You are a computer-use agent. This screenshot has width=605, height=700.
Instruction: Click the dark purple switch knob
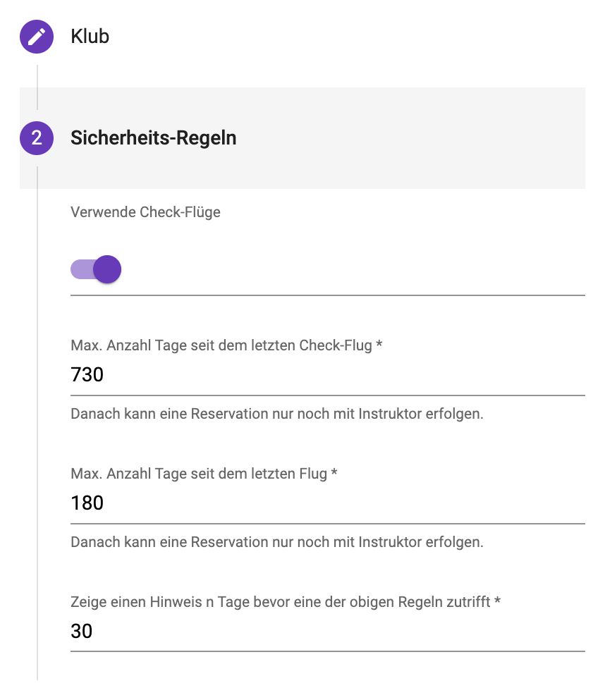coord(107,269)
